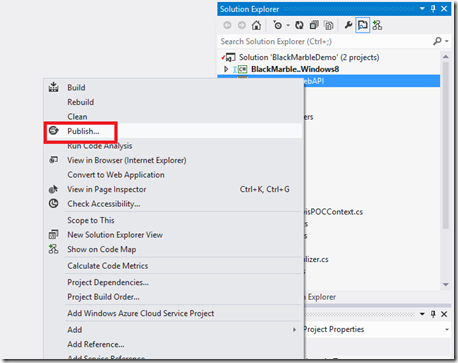Click the toolbar Code Map icon

(377, 25)
